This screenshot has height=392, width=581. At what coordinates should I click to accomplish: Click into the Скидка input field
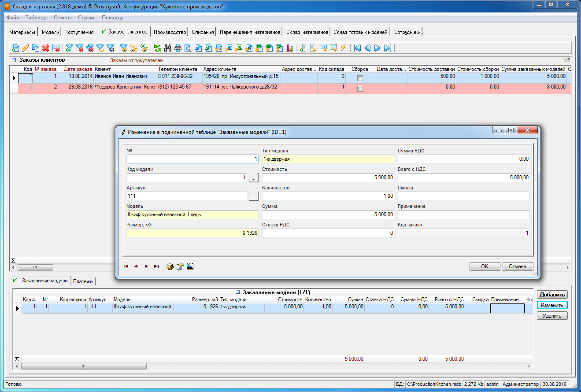(463, 196)
